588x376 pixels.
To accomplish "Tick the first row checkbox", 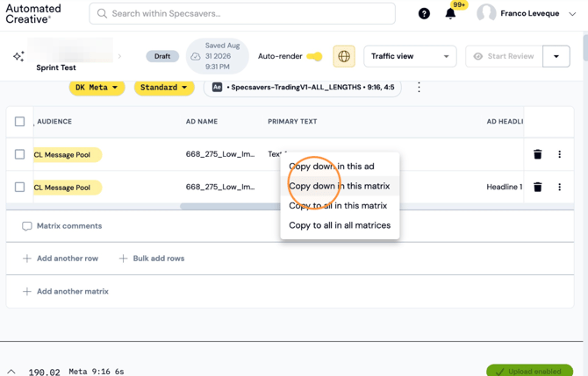I will click(19, 154).
